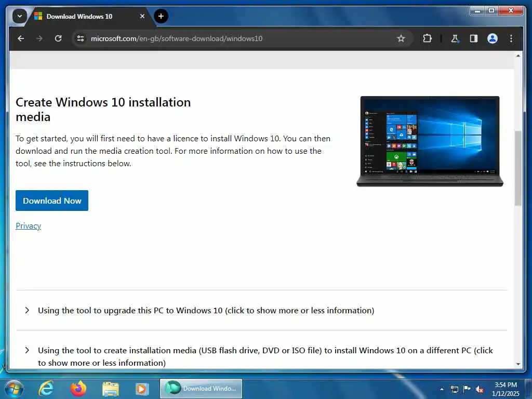Open the taskbar clock showing 3:54 PM
Image resolution: width=532 pixels, height=399 pixels.
click(506, 389)
